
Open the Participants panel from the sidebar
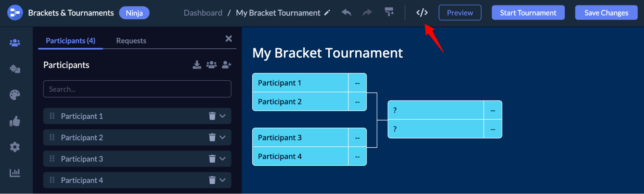pos(15,42)
